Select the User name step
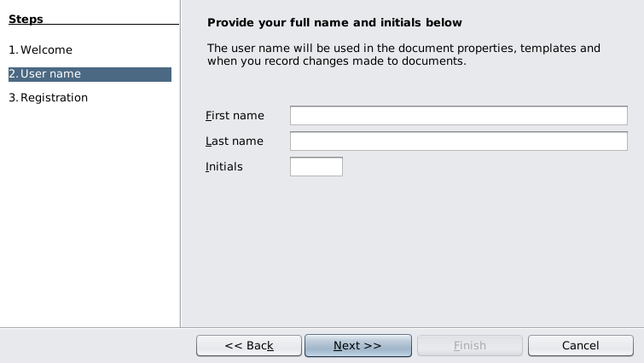The height and width of the screenshot is (363, 644). 50,74
